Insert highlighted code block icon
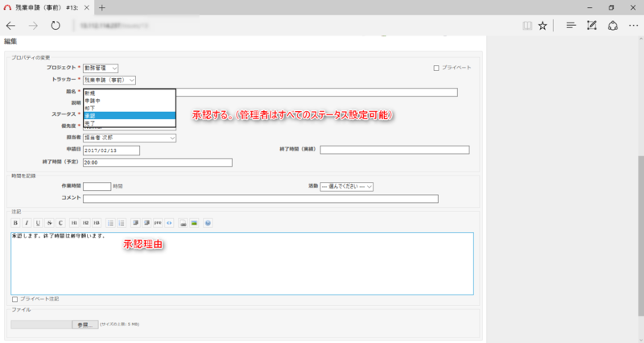The image size is (644, 343). [169, 223]
